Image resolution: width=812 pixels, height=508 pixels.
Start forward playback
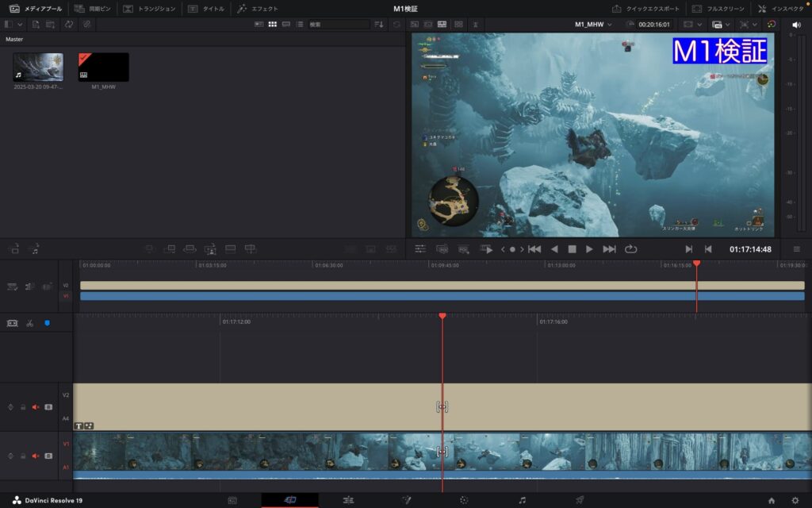[x=589, y=249]
